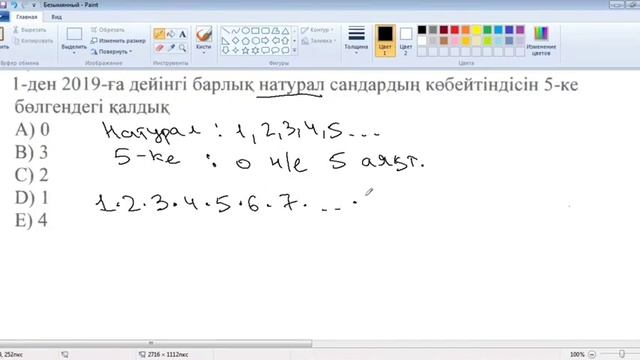Select the Text tool (A)
Image resolution: width=640 pixels, height=360 pixels.
pos(182,34)
